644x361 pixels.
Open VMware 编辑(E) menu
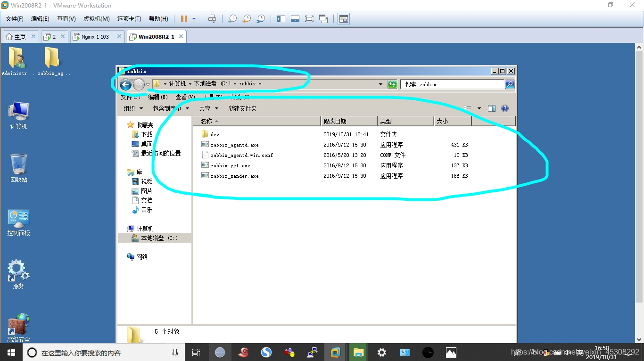click(40, 19)
